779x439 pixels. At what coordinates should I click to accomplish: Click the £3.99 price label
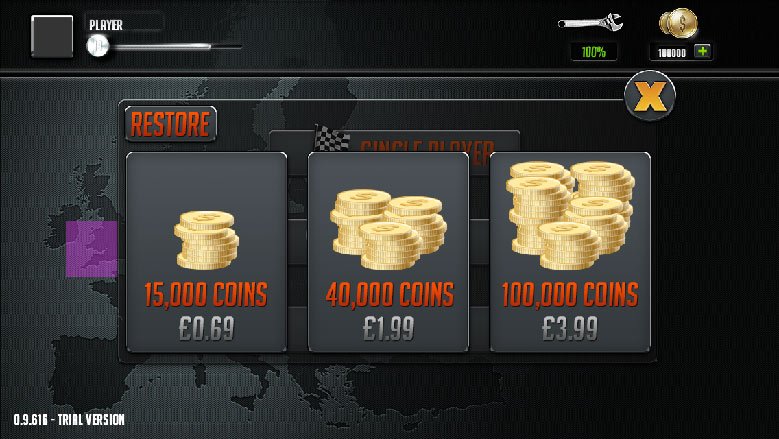tap(570, 328)
